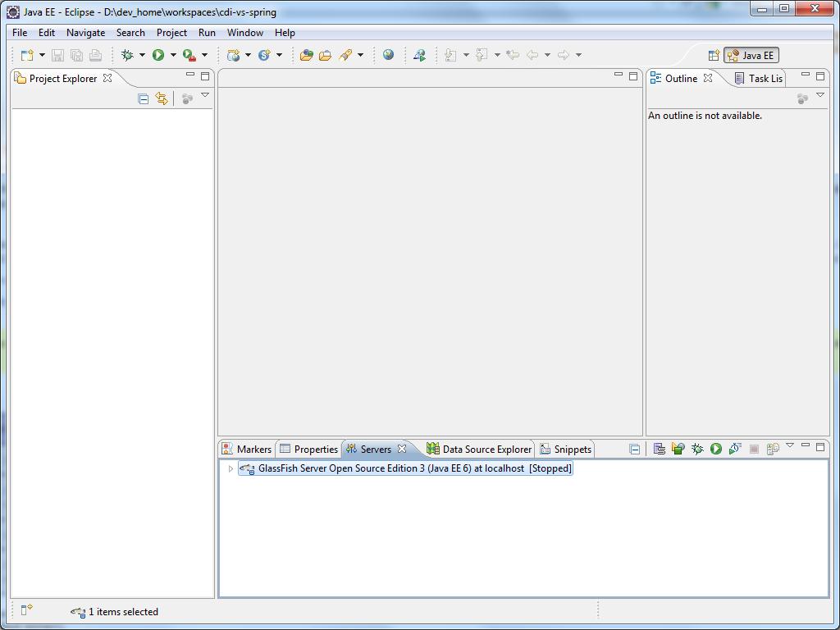Click the Save icon in the toolbar
The height and width of the screenshot is (630, 840).
[x=57, y=55]
